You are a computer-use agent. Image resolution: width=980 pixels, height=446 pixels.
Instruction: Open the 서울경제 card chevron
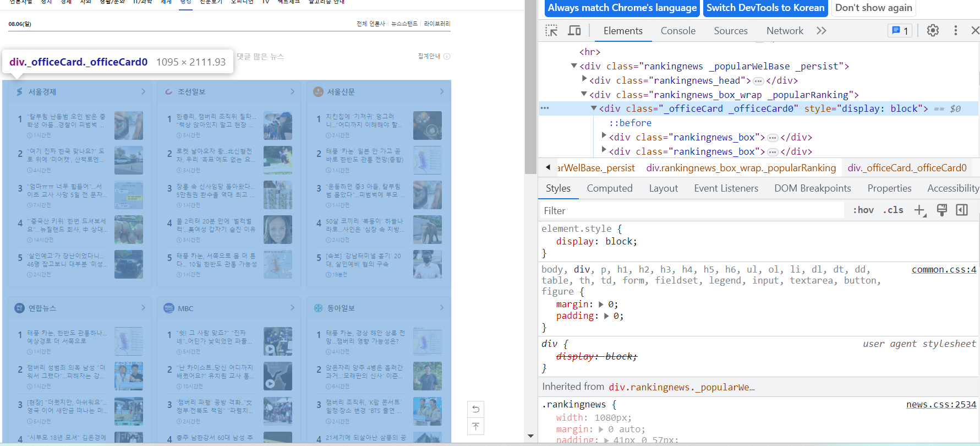(x=143, y=91)
